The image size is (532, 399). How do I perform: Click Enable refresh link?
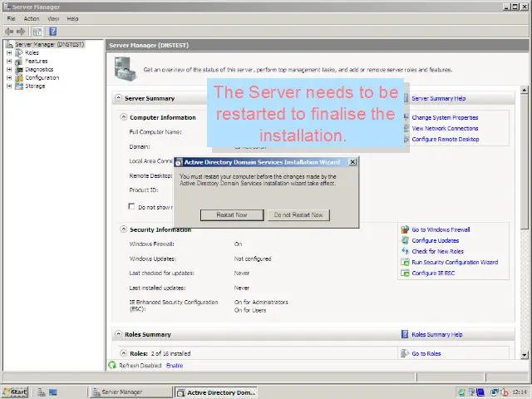[175, 366]
